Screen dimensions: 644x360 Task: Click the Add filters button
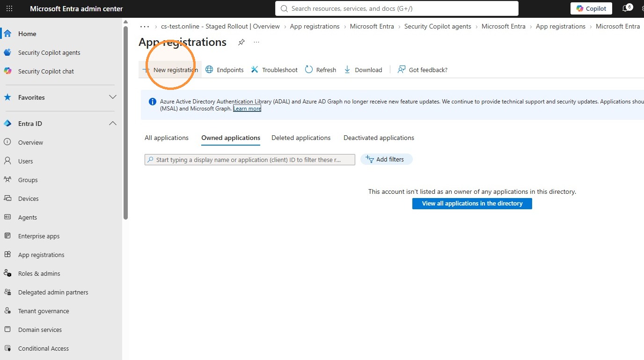coord(386,159)
